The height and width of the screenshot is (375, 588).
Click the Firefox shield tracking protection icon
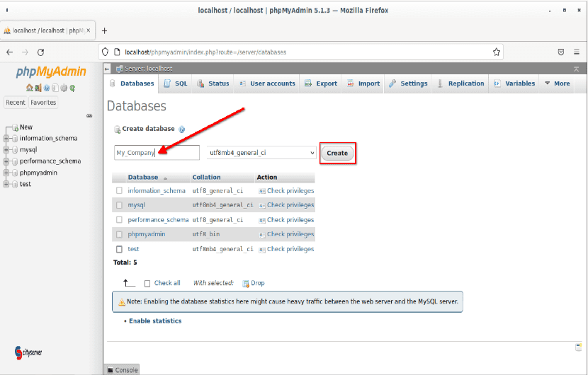pyautogui.click(x=106, y=52)
